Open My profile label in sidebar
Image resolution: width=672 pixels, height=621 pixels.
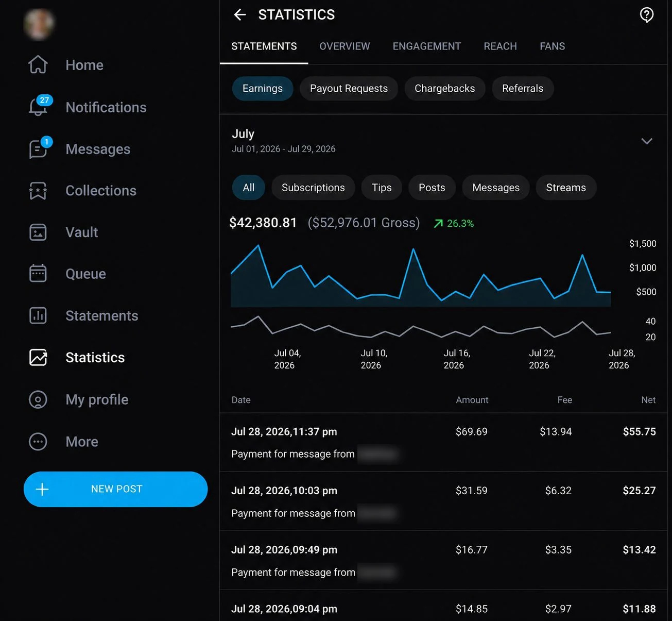click(x=97, y=399)
